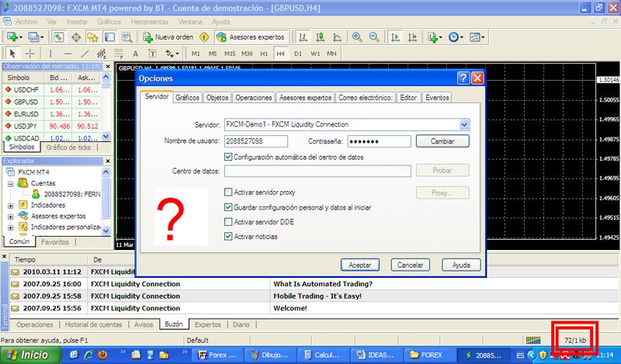Click the zoom in magnifier icon
Image resolution: width=621 pixels, height=364 pixels.
tap(357, 36)
